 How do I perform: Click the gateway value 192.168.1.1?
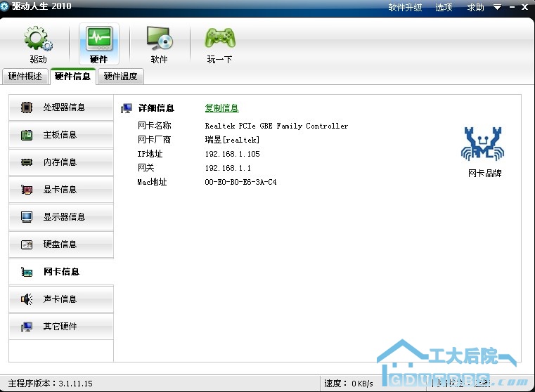click(228, 168)
